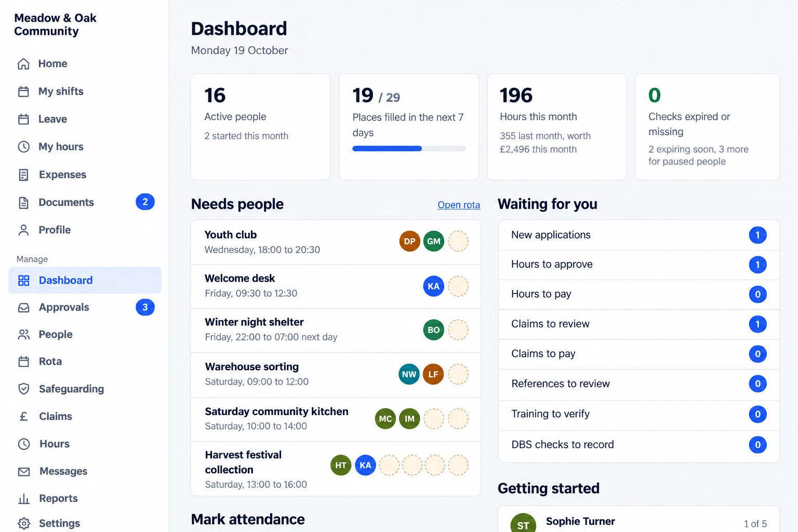
Task: Click the Approvals badge showing 3
Action: coord(145,308)
